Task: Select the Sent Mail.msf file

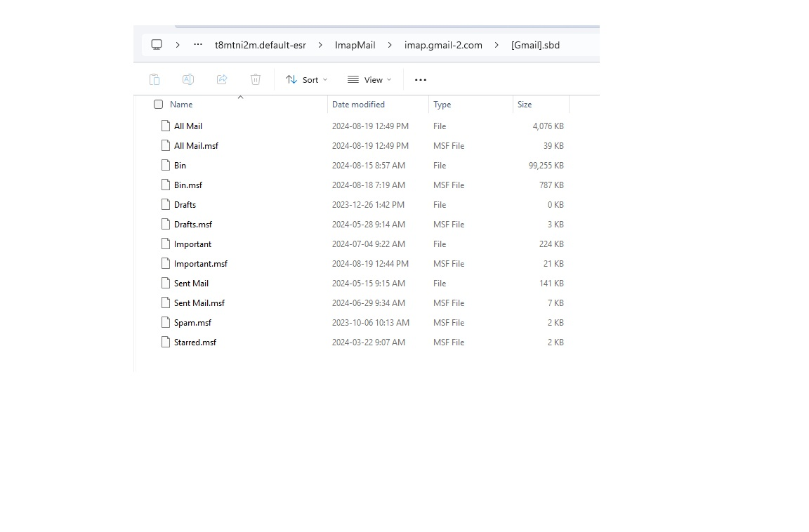Action: click(199, 303)
